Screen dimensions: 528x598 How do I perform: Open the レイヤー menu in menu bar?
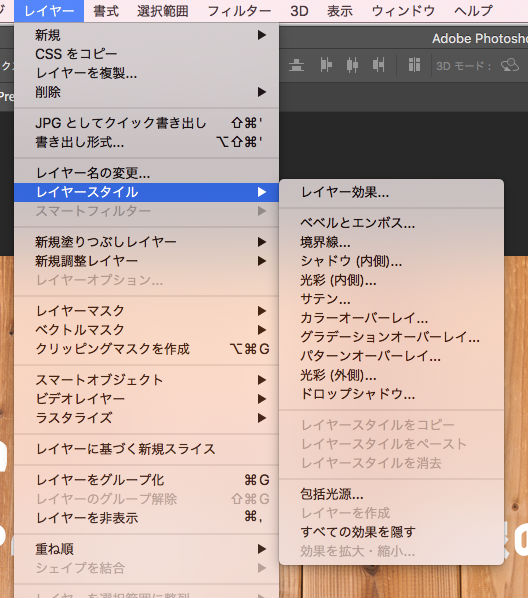click(x=49, y=11)
